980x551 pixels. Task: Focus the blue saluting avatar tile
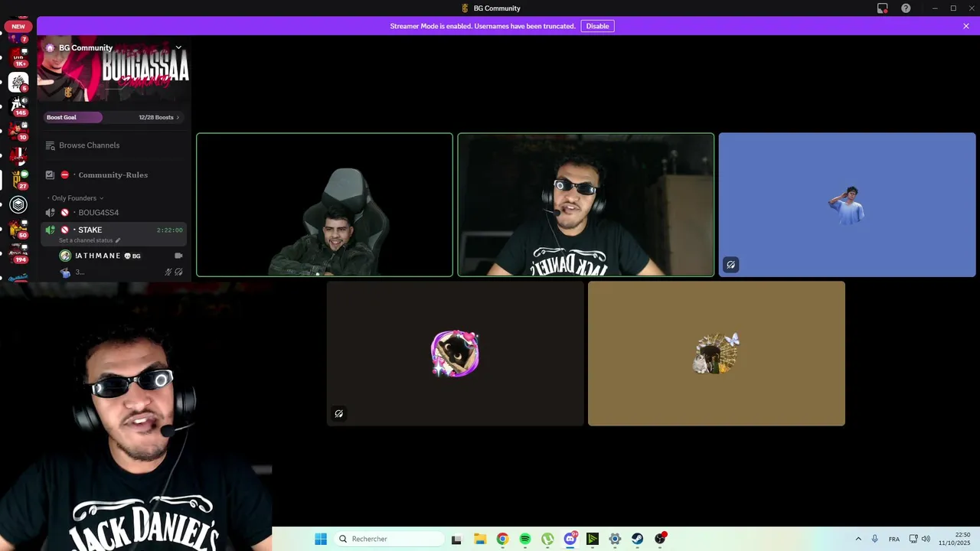click(847, 205)
